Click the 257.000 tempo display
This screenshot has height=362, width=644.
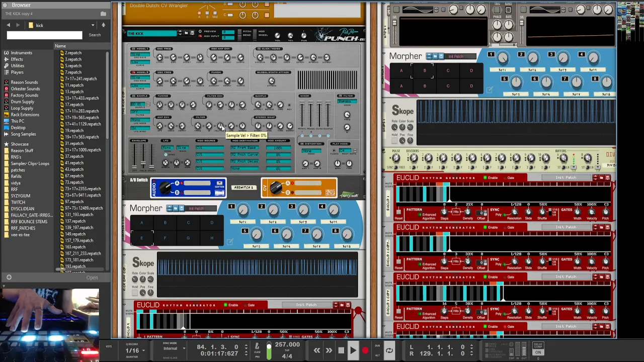click(x=287, y=345)
